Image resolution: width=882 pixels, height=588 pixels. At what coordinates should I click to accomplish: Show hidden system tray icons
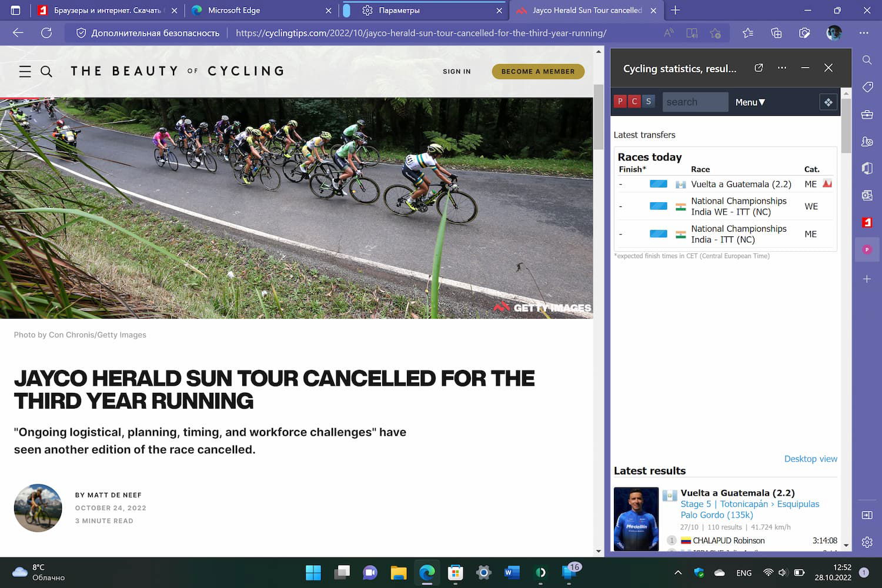coord(678,573)
